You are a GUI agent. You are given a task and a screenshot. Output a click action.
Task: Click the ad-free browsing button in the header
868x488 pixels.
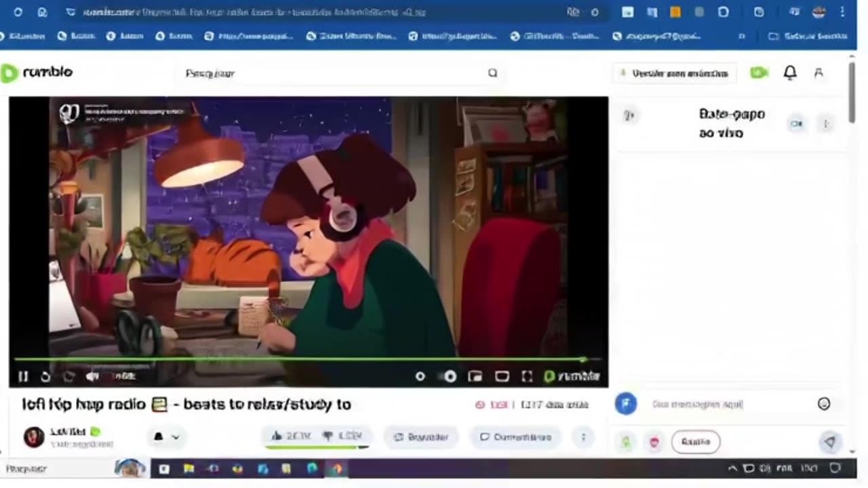coord(674,73)
